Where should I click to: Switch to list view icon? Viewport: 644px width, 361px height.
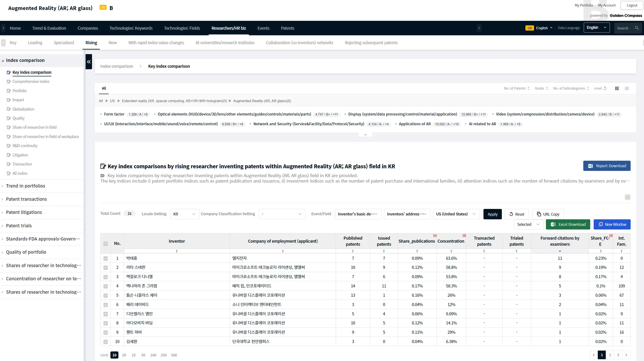click(x=627, y=88)
